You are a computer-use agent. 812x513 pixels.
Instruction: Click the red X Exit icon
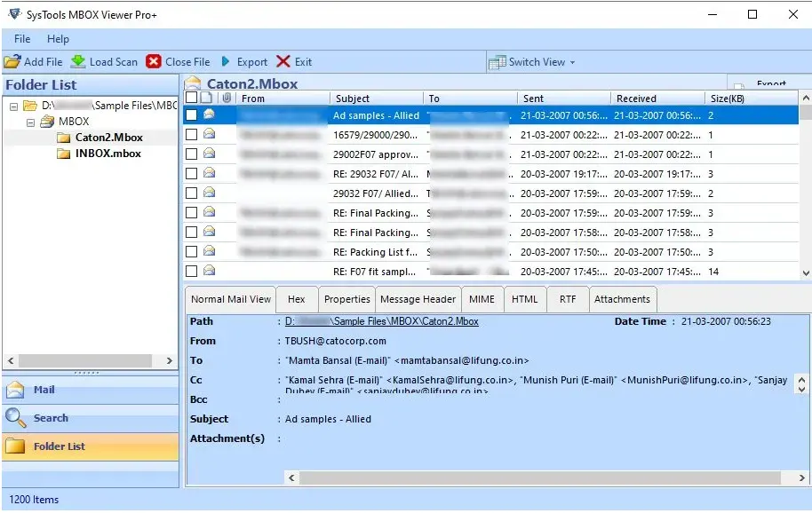[283, 61]
